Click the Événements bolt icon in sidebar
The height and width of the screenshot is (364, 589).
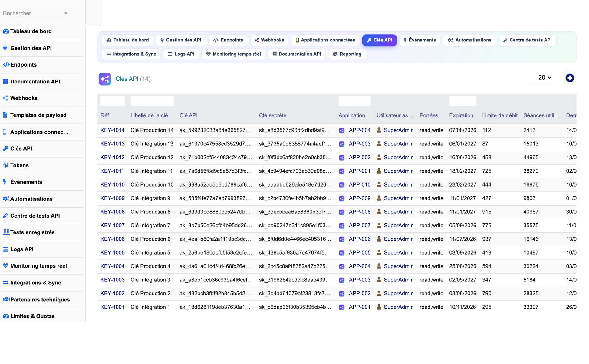[x=5, y=182]
